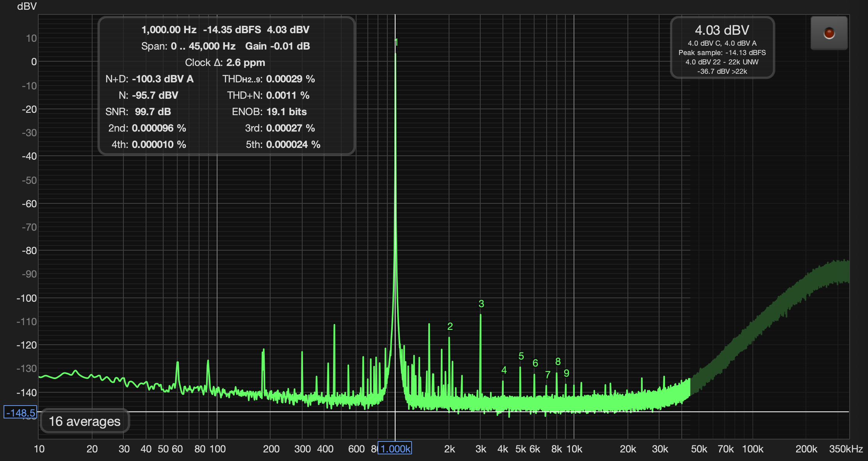Click the Gain -0.01 dB text
Screen dimensions: 868x461
278,46
